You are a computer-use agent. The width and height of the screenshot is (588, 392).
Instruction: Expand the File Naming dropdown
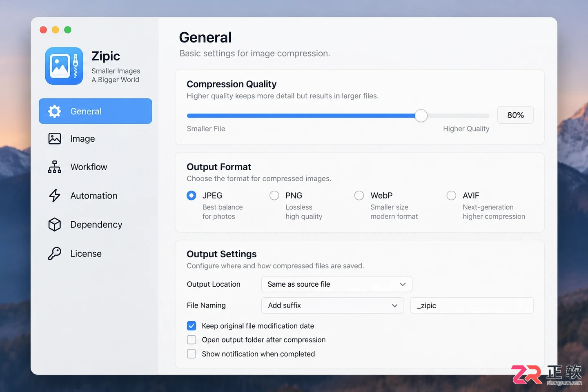pos(333,305)
